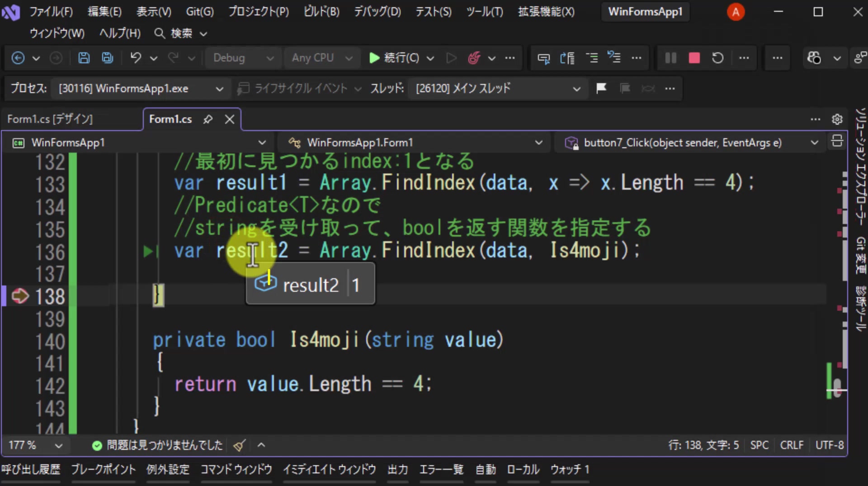868x486 pixels.
Task: Stop debugging with red square
Action: click(x=694, y=58)
